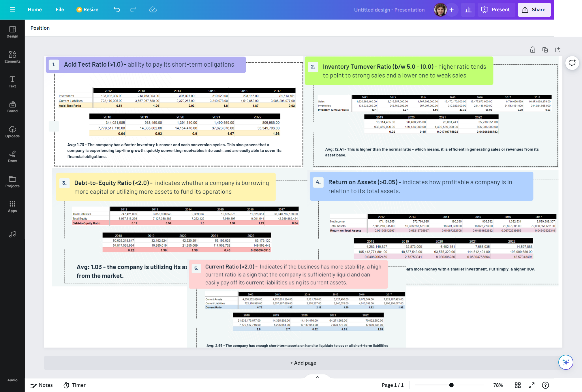Open the Elements panel
Image resolution: width=582 pixels, height=392 pixels.
click(12, 57)
